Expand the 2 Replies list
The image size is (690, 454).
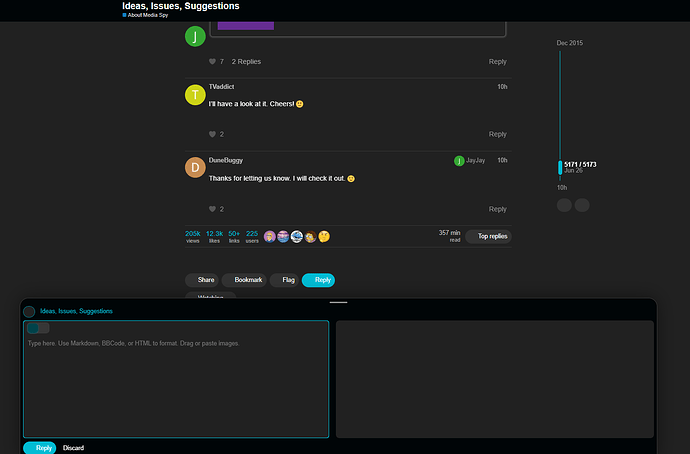[246, 62]
